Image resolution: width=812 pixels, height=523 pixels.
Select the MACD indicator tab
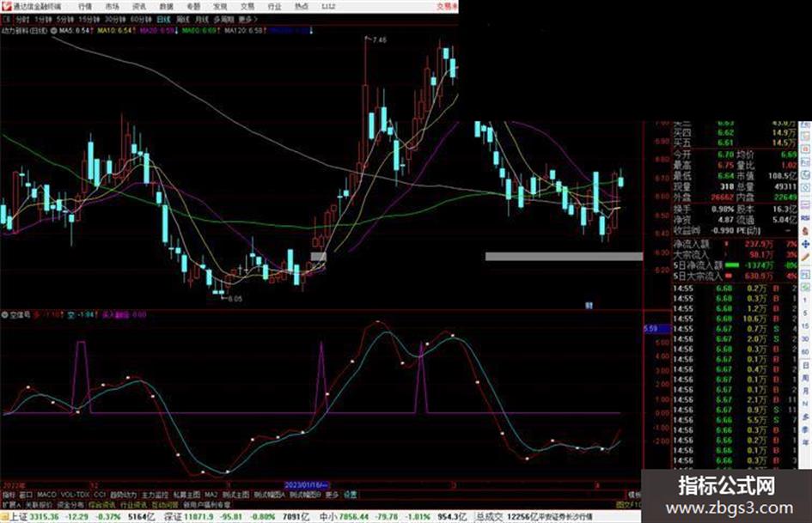coord(46,495)
